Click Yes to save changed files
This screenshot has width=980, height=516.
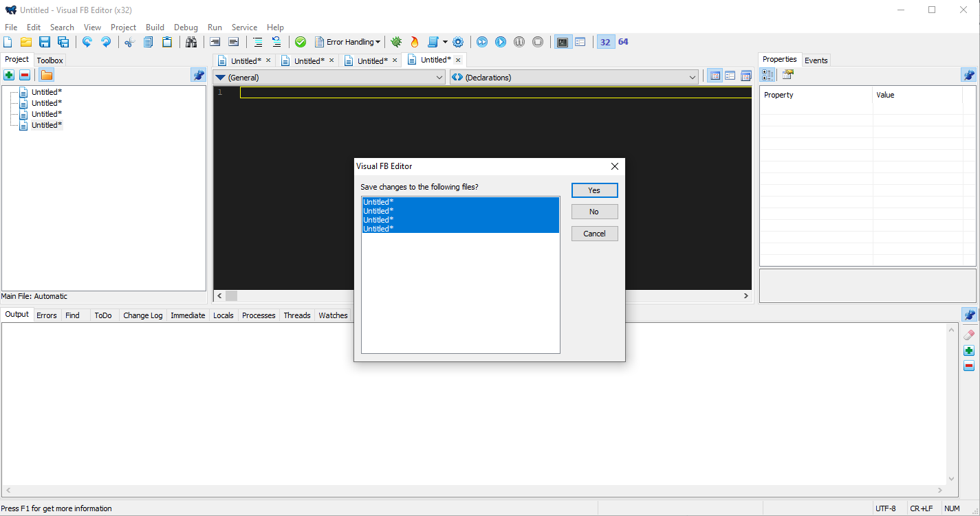594,190
